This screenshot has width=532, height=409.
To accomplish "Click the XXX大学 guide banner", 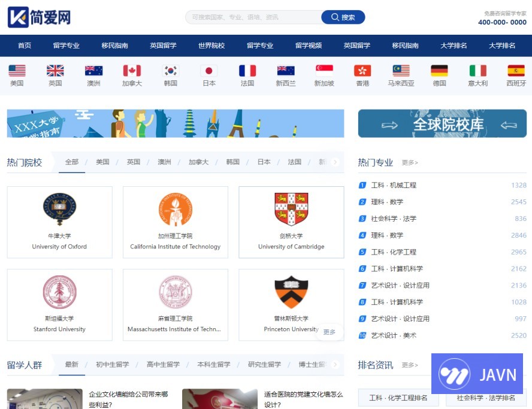I will (x=176, y=123).
